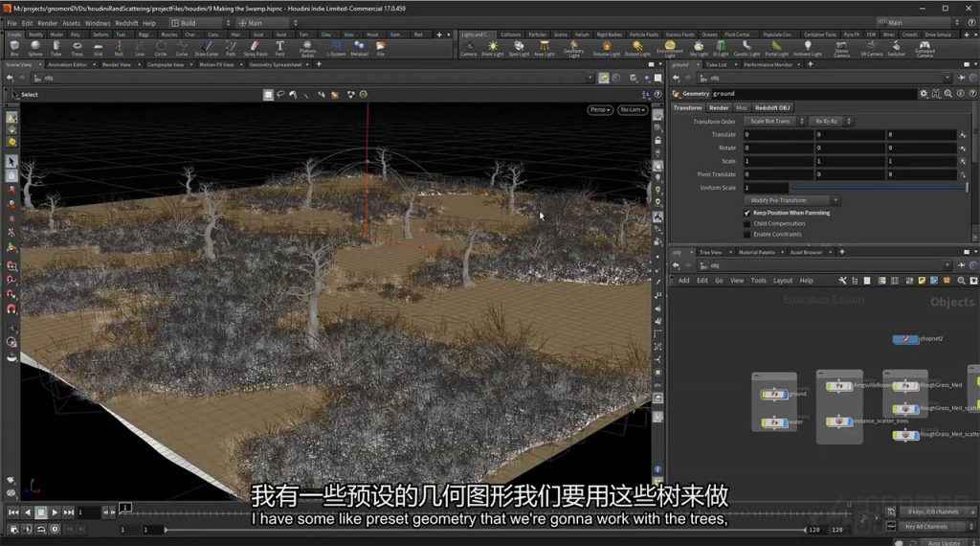Select the Spray Paint shelf tool
This screenshot has width=980, height=546.
[x=255, y=48]
